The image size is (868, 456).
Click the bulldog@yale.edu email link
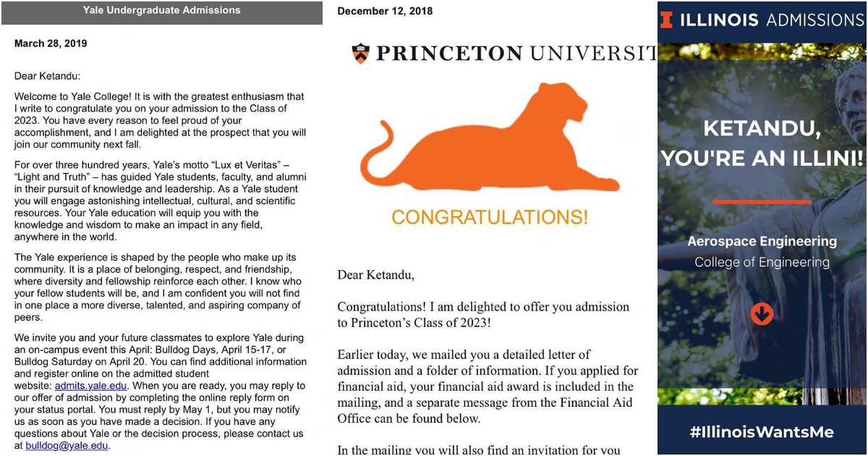coord(67,446)
